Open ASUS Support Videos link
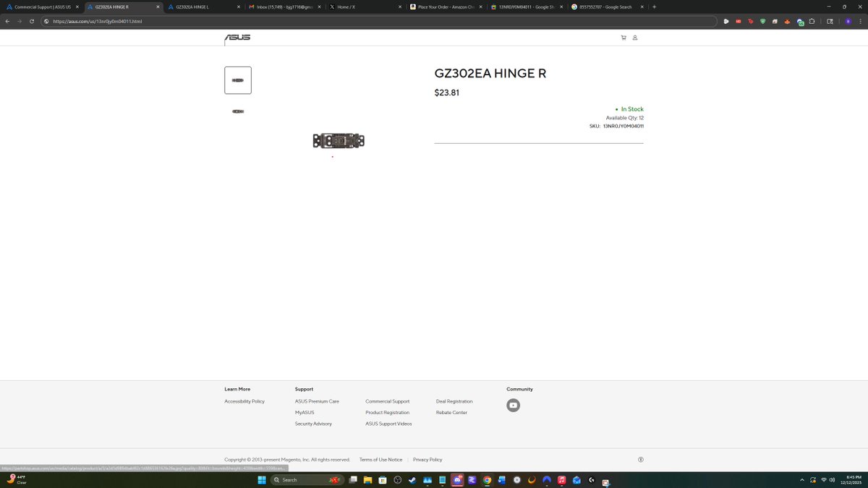 click(x=388, y=424)
